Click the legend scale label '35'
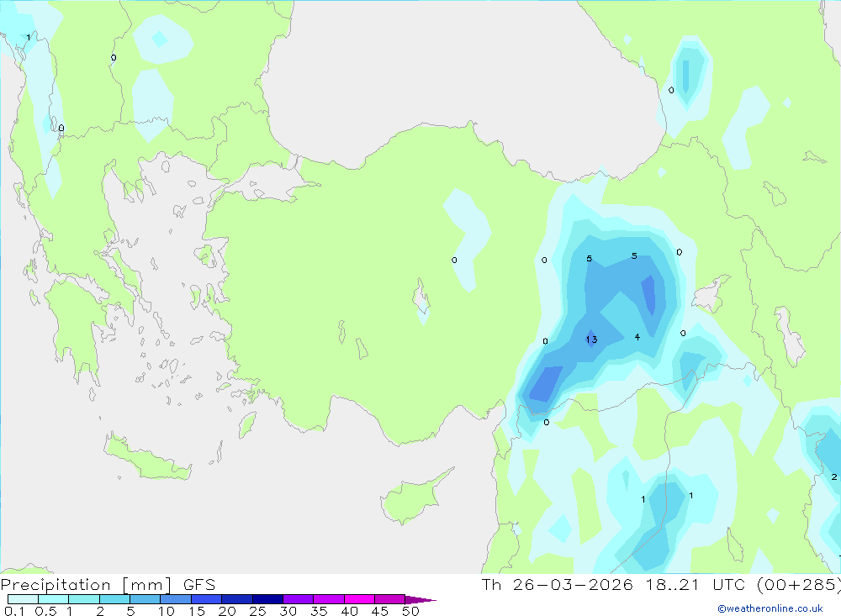The width and height of the screenshot is (841, 616). 319,611
